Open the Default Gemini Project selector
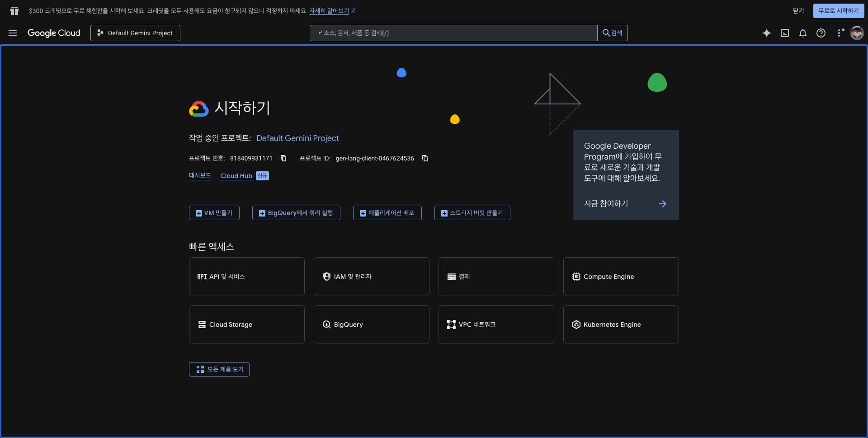The height and width of the screenshot is (438, 868). 135,33
